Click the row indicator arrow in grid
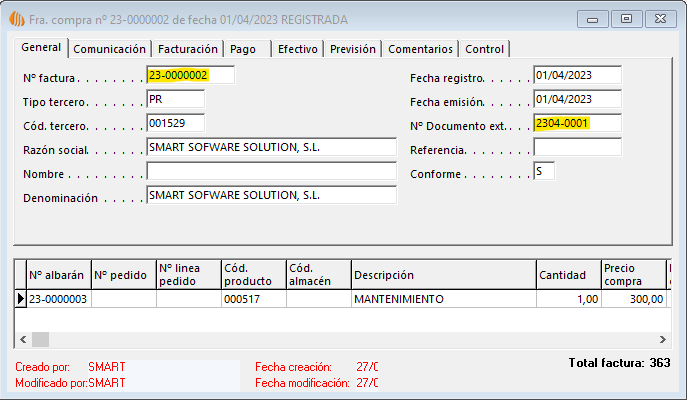687x400 pixels. [x=20, y=299]
